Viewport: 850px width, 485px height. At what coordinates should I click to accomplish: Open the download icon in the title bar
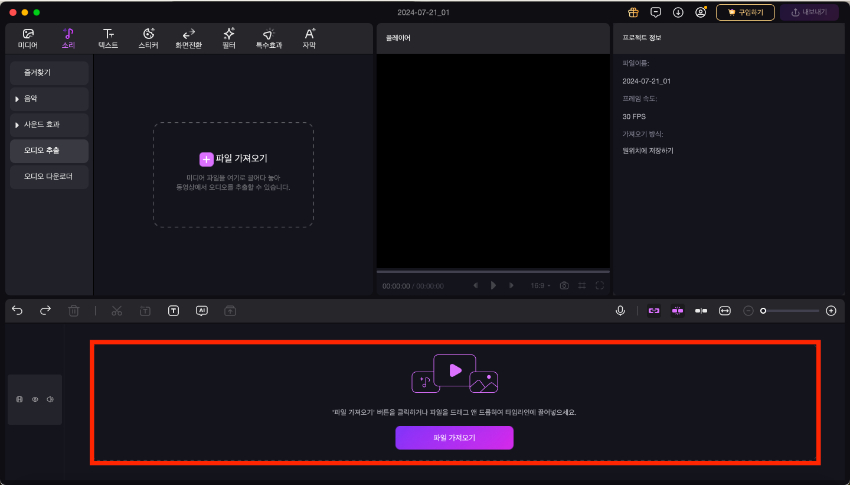(678, 13)
